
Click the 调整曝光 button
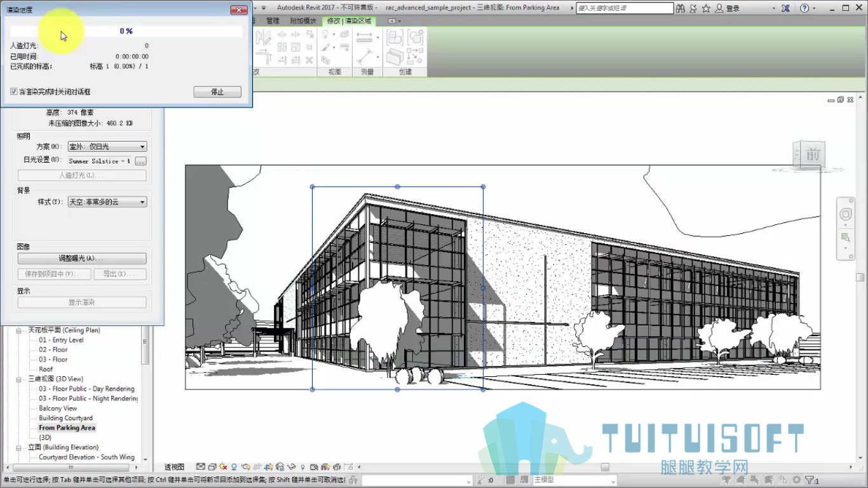tap(82, 259)
